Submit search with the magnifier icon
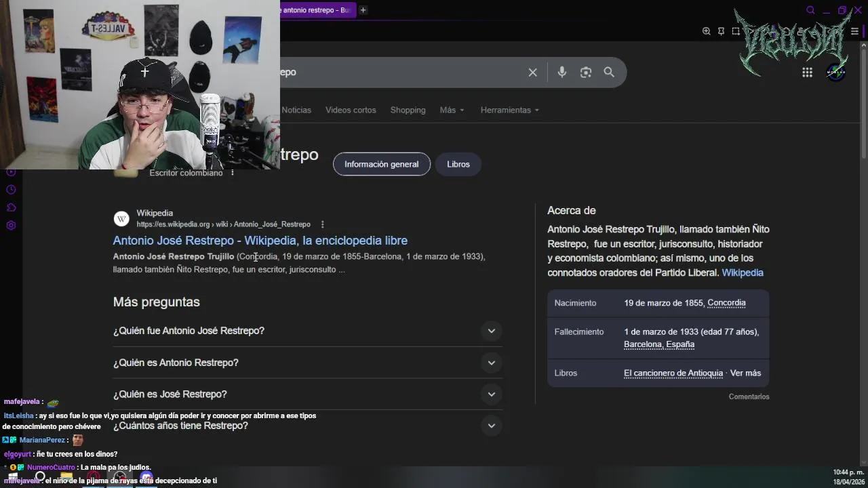Image resolution: width=868 pixels, height=488 pixels. point(609,73)
